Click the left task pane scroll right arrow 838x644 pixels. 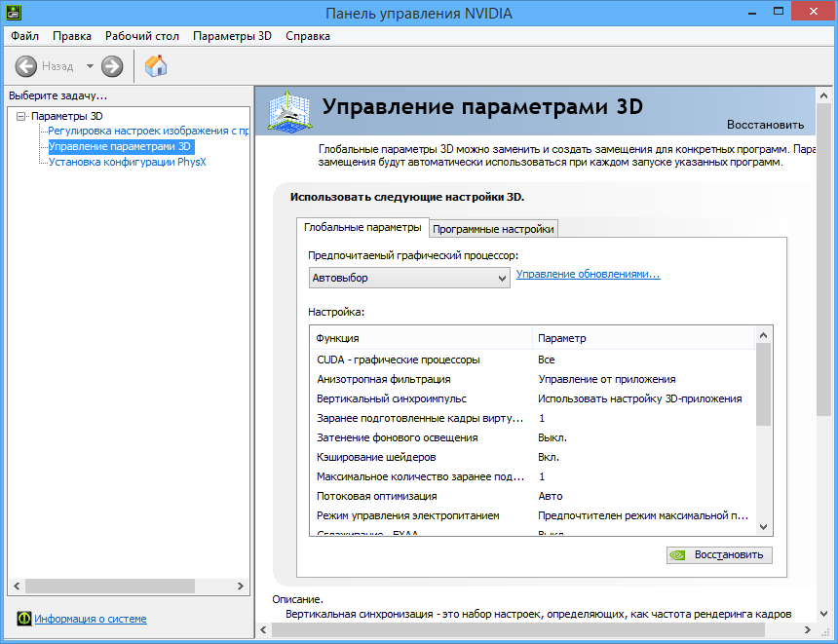[241, 586]
